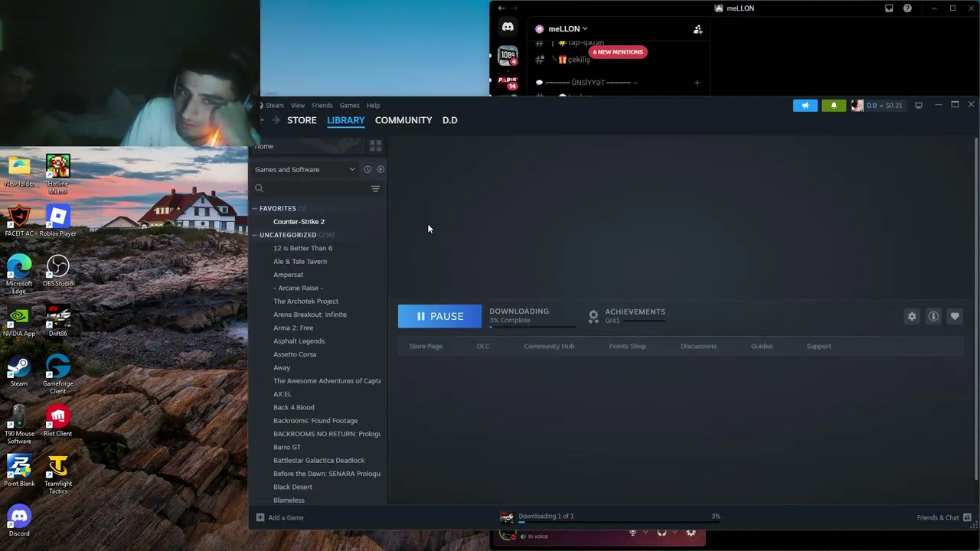Open Library Home button

[x=265, y=146]
